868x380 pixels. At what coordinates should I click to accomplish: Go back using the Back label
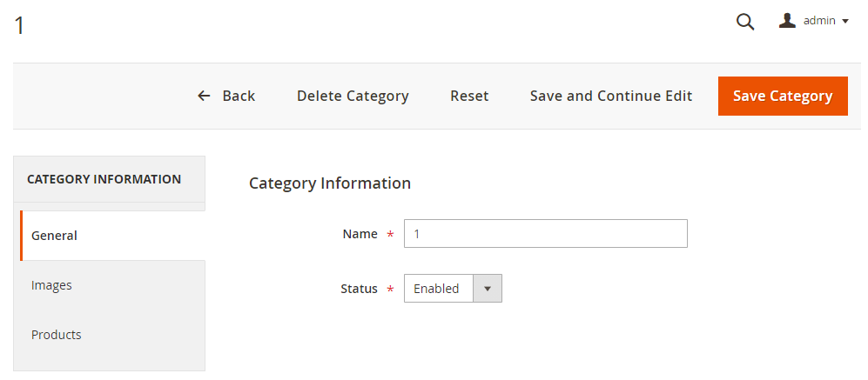pyautogui.click(x=239, y=96)
